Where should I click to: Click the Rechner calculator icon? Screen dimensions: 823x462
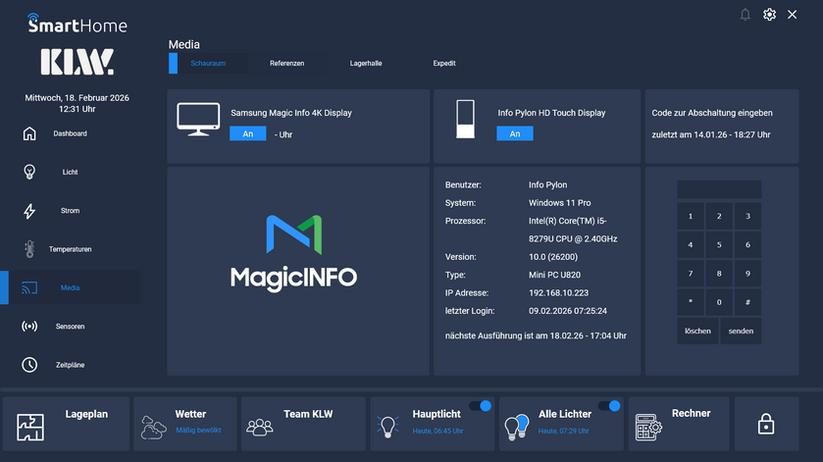(648, 427)
